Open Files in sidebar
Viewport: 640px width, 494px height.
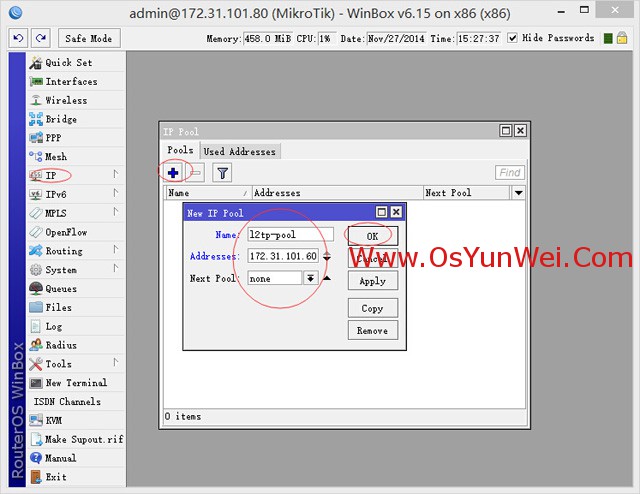pos(76,307)
